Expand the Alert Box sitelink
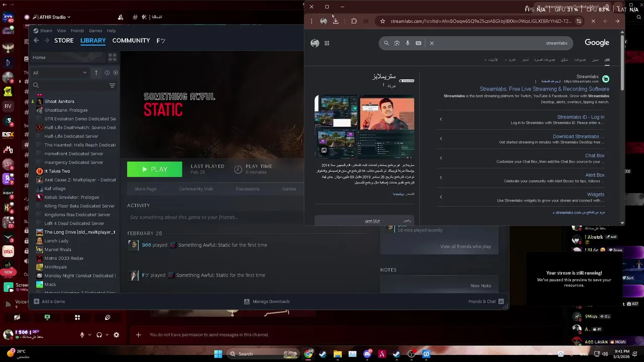 tap(441, 177)
